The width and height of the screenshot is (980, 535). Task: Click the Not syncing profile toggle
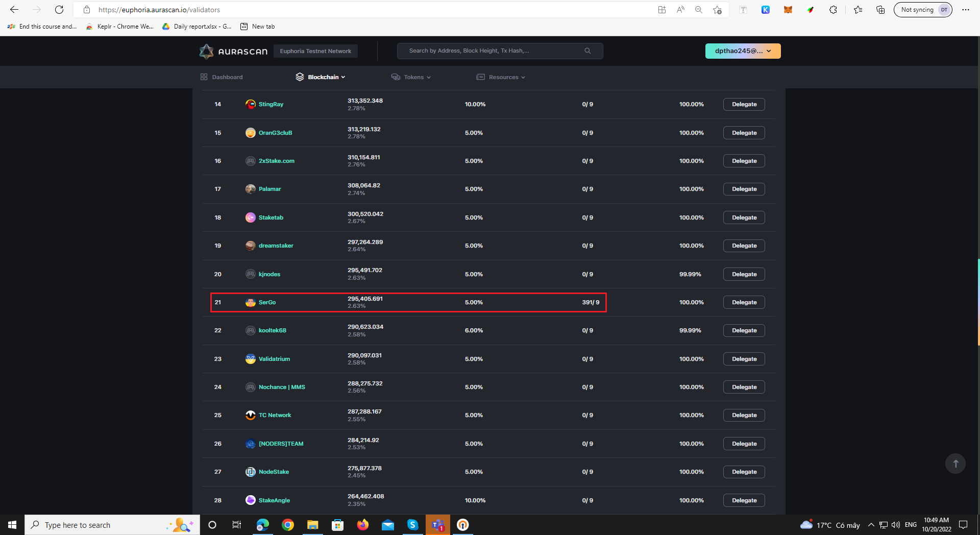(923, 9)
